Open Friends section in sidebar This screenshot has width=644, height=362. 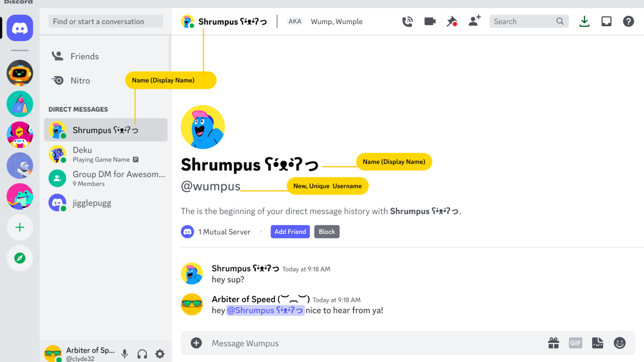(84, 56)
